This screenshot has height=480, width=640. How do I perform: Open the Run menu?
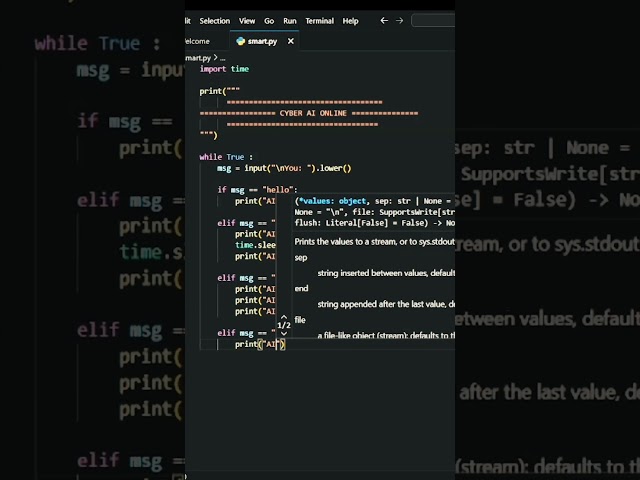[x=290, y=21]
